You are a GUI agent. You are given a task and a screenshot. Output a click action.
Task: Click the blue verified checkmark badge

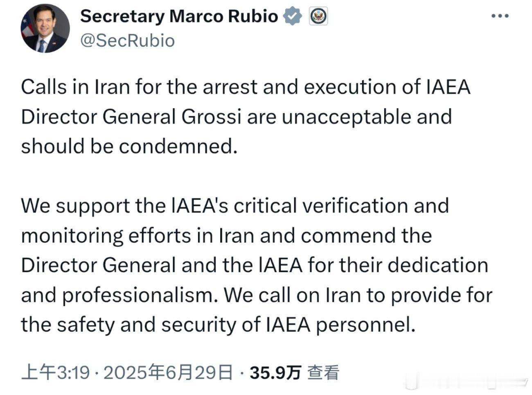coord(293,17)
